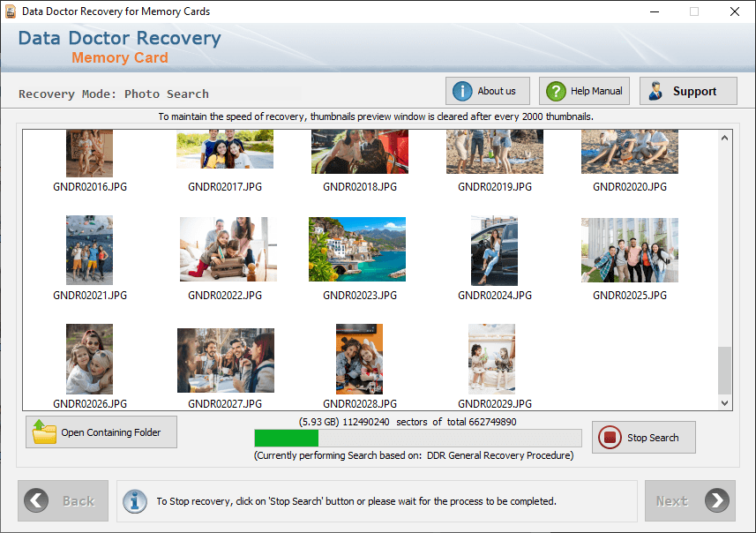Select thumbnail of GNDR02020.JPG
The image size is (756, 533).
coord(630,152)
